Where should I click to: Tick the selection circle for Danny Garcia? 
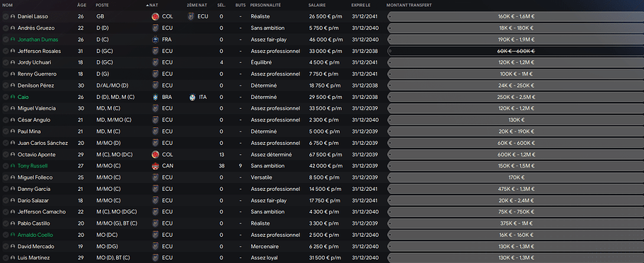coord(6,189)
